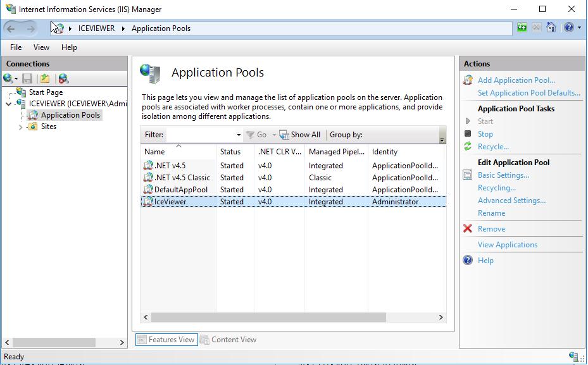Click the Refresh Page icon in address bar
The image size is (588, 365).
pos(522,28)
